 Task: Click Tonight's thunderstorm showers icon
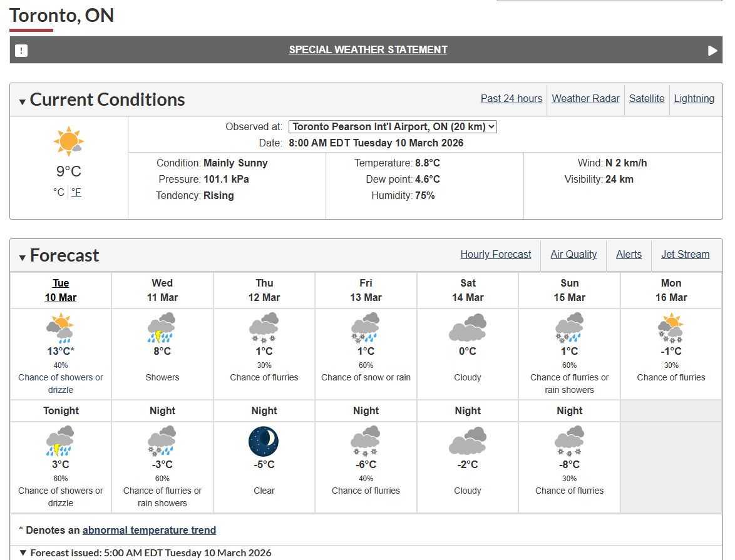(x=60, y=441)
